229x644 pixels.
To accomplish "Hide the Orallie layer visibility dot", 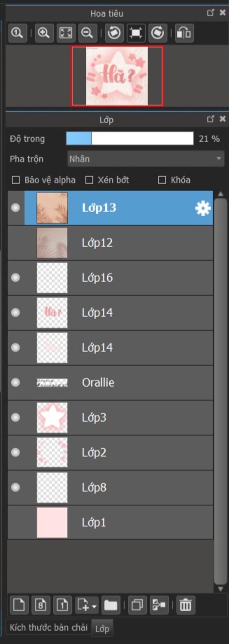I will click(15, 382).
